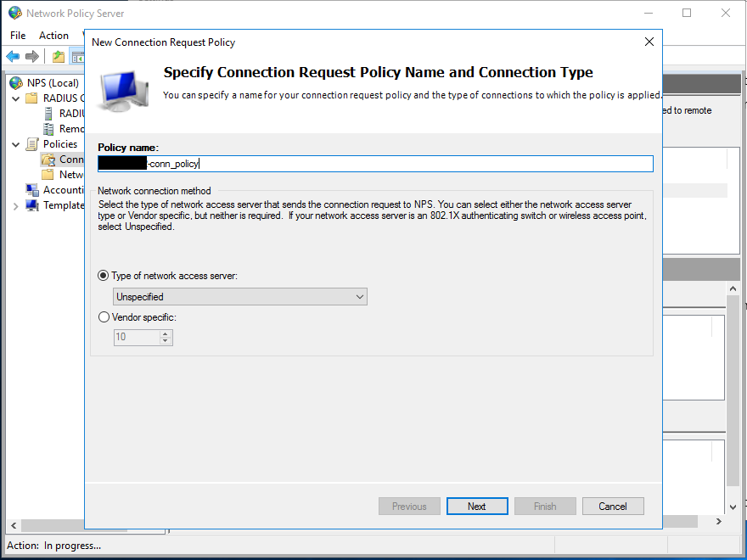
Task: Click the Next button
Action: pos(477,506)
